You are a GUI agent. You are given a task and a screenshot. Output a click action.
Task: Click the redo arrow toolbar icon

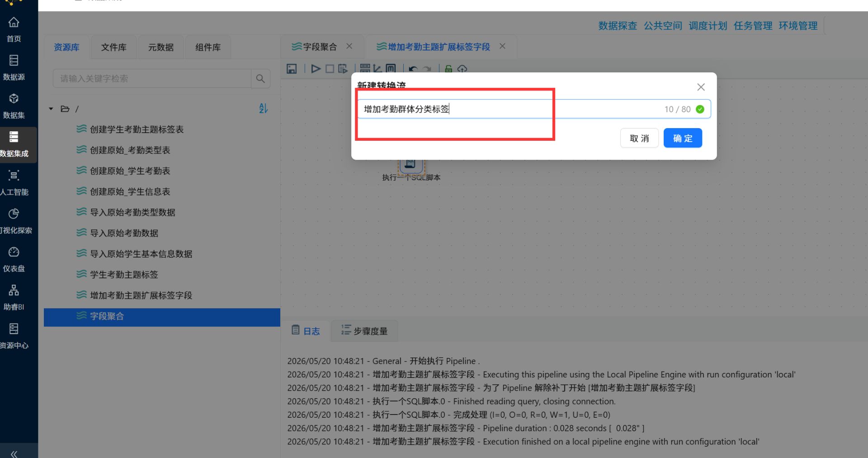[427, 69]
